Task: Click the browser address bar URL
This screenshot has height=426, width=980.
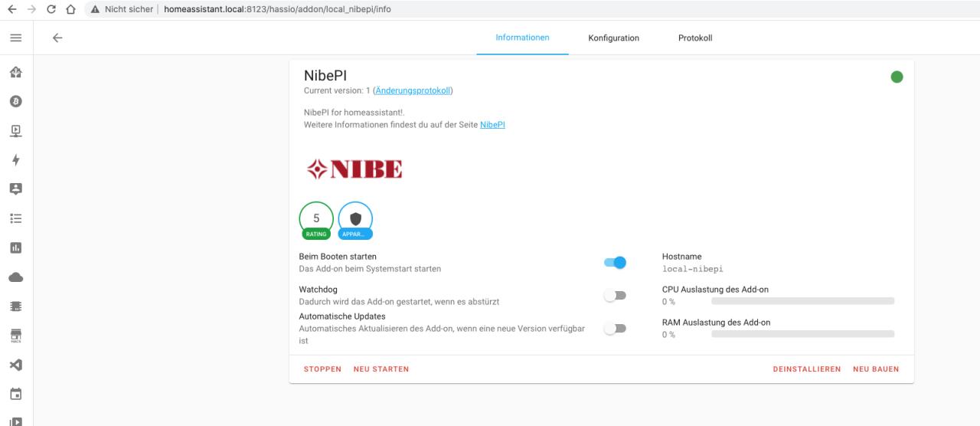Action: 277,9
